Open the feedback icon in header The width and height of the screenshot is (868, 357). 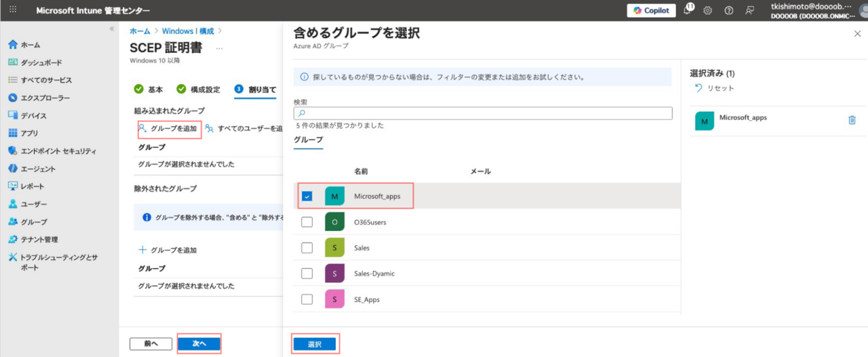pyautogui.click(x=749, y=10)
